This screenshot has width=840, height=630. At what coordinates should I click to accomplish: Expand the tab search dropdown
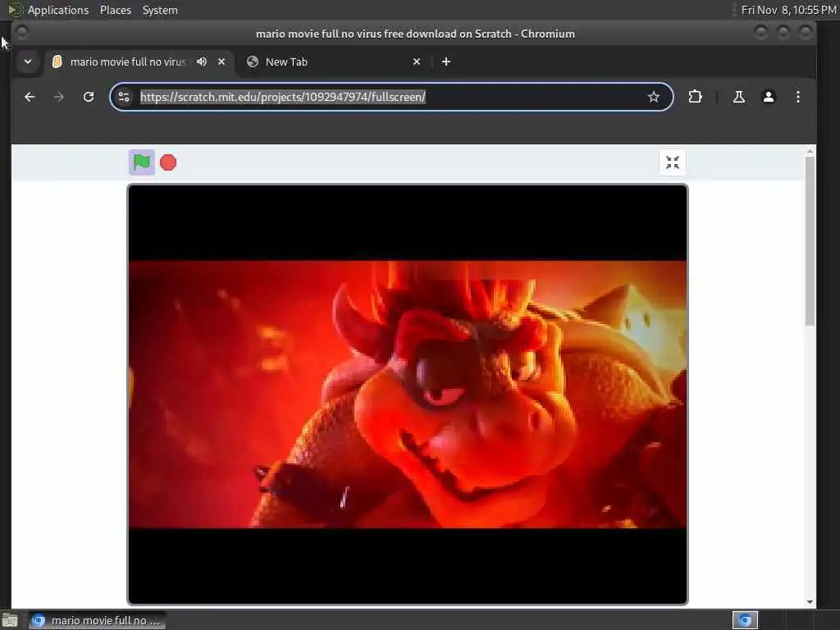28,62
